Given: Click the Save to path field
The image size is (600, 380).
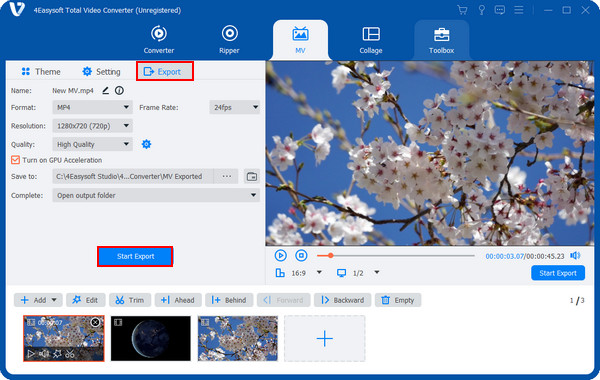Looking at the screenshot, I should point(133,176).
